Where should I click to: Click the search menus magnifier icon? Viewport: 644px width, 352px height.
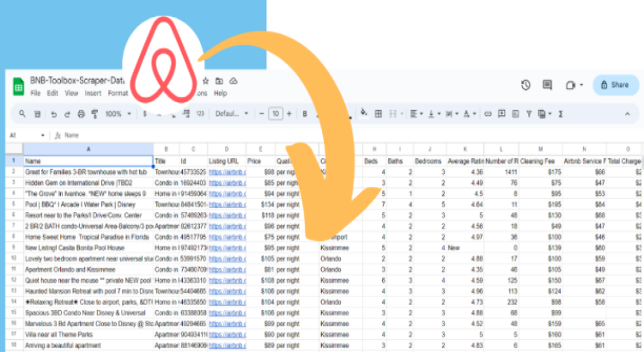(22, 114)
